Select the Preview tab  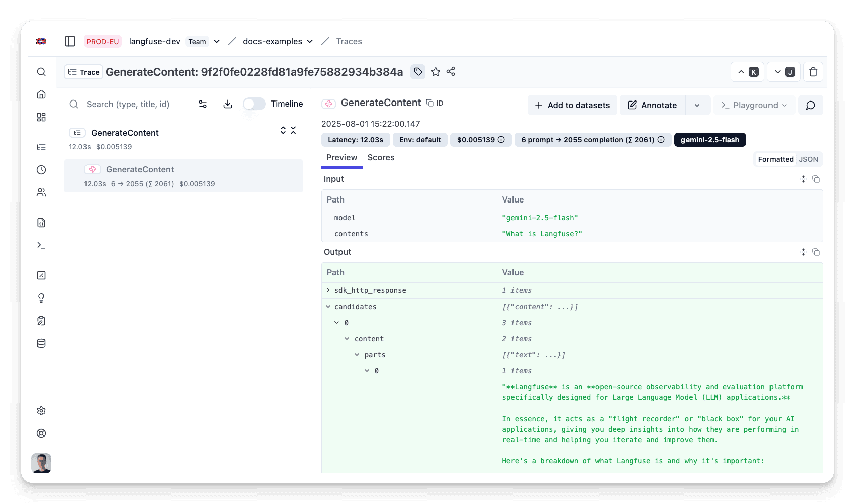click(341, 158)
